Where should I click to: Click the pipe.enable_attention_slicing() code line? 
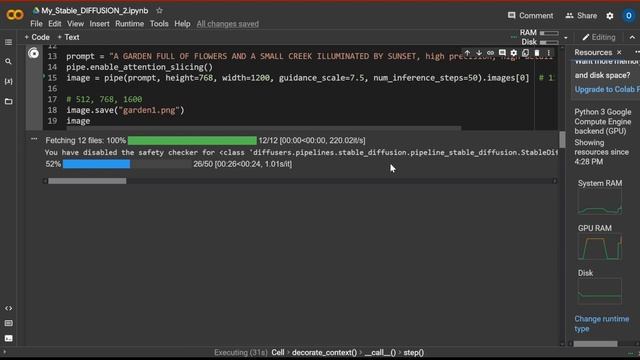[139, 67]
